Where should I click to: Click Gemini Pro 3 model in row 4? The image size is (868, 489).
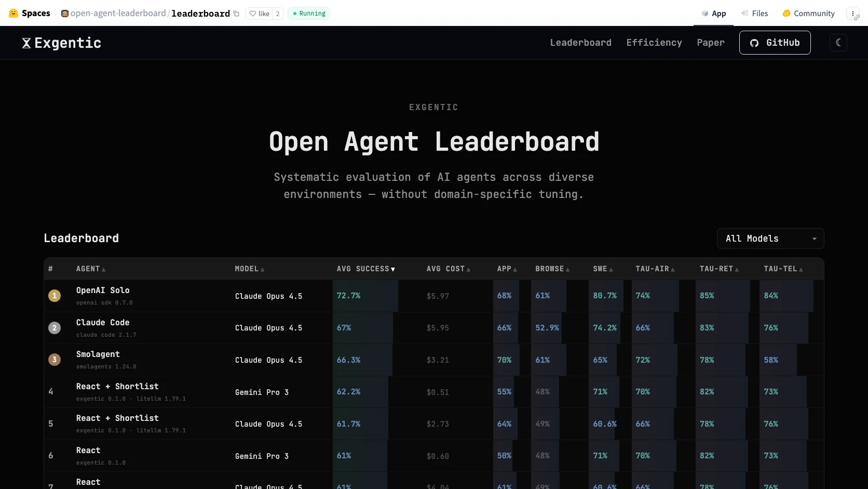point(262,392)
